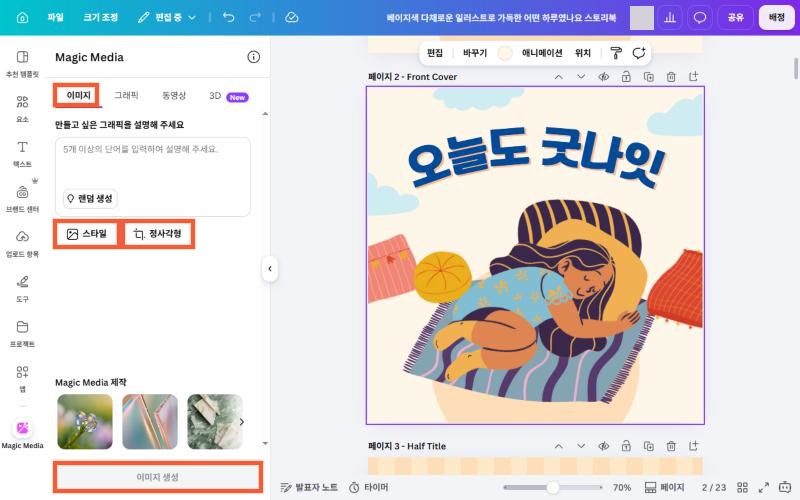Select the copy style paint roller
This screenshot has width=800, height=500.
616,53
